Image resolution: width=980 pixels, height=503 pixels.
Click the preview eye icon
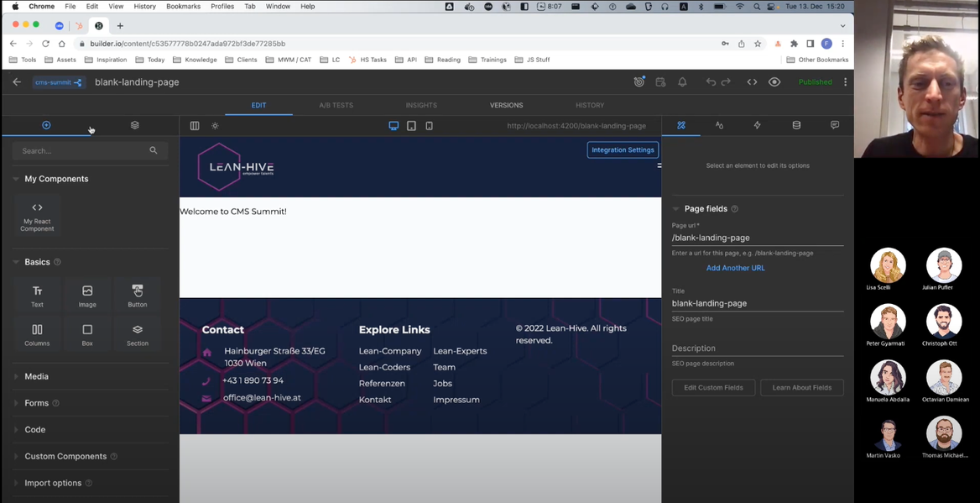[x=774, y=81]
